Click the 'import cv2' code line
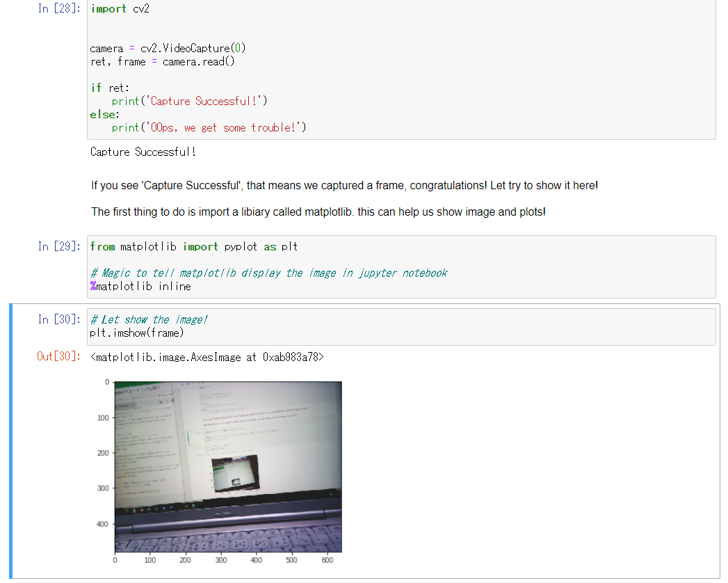The image size is (728, 583). 120,9
